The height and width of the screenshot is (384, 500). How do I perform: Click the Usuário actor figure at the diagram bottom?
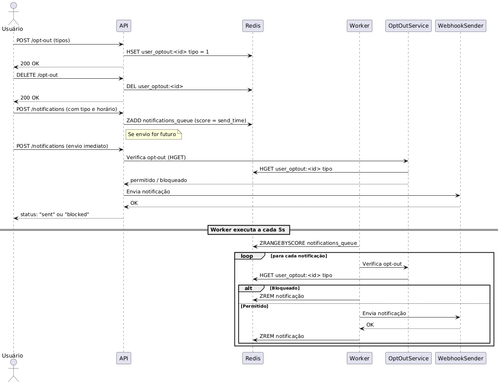[13, 370]
